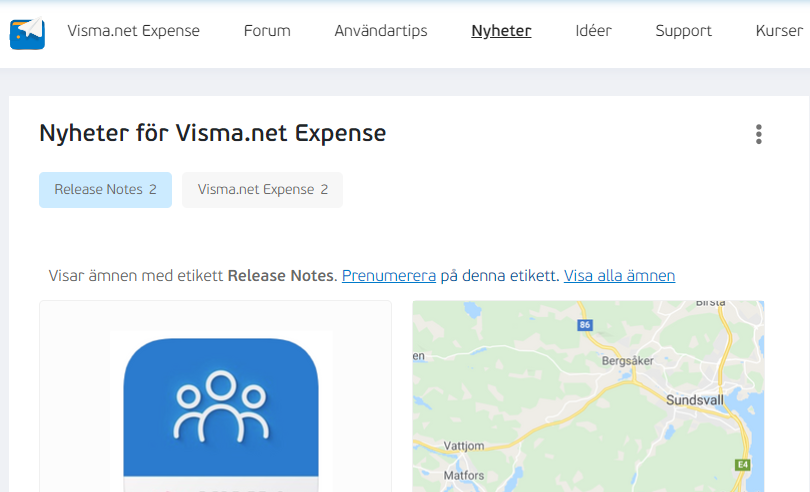Open the Kurser nav item

(x=779, y=31)
